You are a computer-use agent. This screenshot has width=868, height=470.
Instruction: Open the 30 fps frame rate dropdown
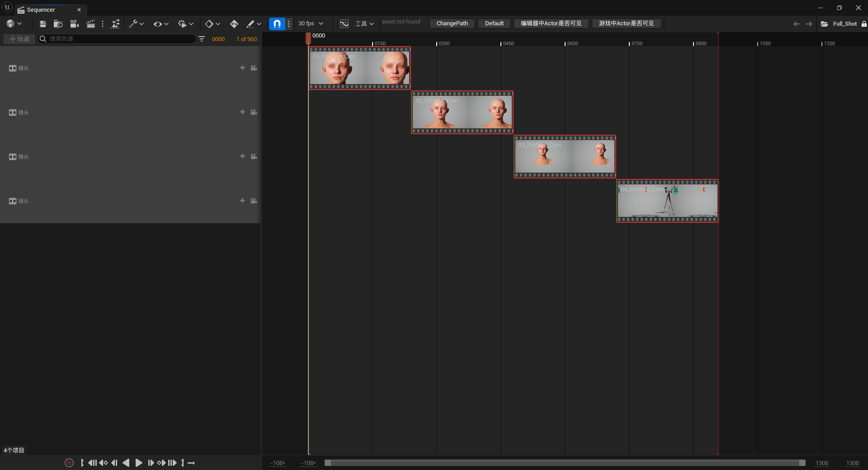tap(311, 23)
